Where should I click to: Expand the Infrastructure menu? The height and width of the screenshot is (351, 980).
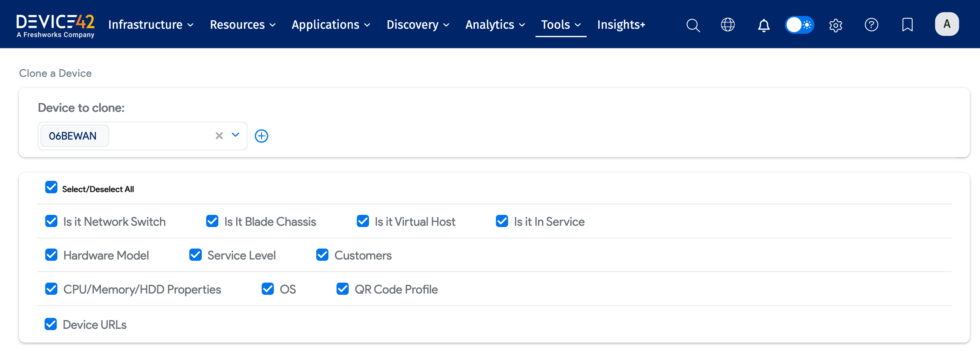point(151,25)
